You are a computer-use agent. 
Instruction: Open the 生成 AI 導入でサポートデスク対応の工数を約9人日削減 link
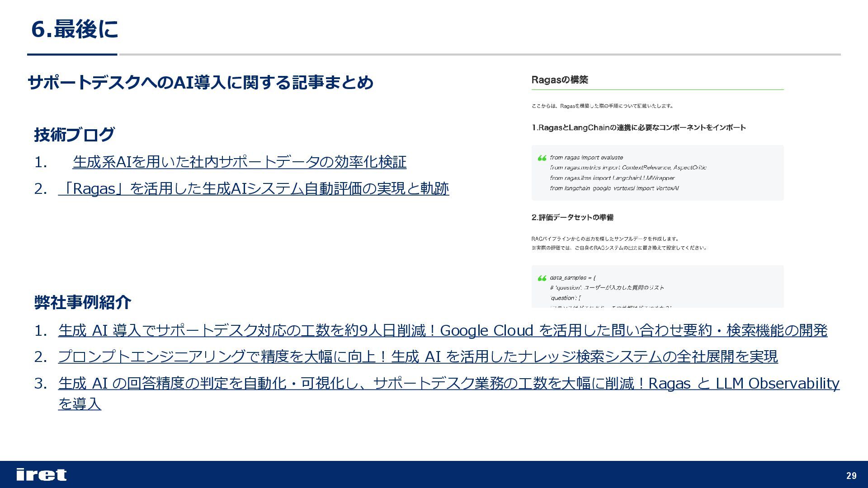443,330
